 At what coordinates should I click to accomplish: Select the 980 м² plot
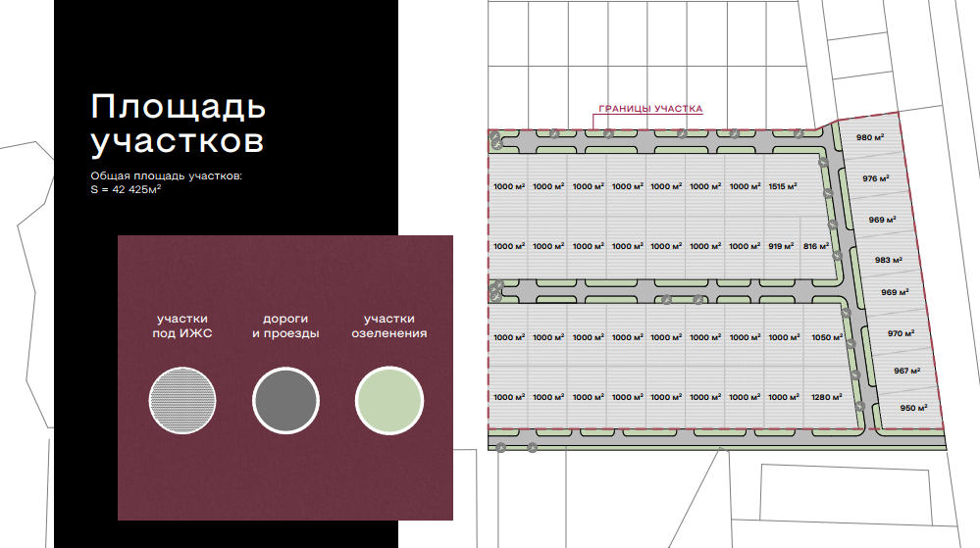tap(870, 138)
